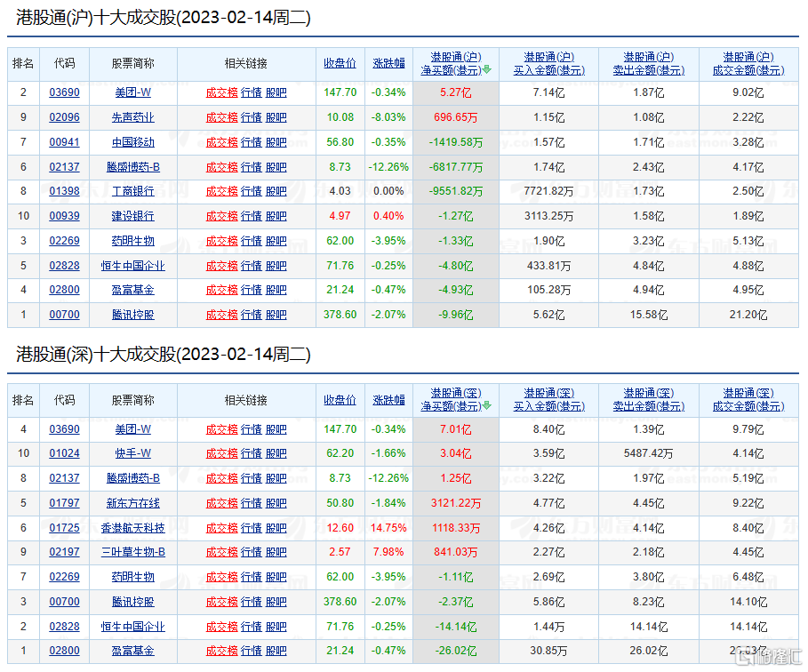Open 新东方在线 stock name link
Viewport: 808px width, 672px height.
point(133,503)
